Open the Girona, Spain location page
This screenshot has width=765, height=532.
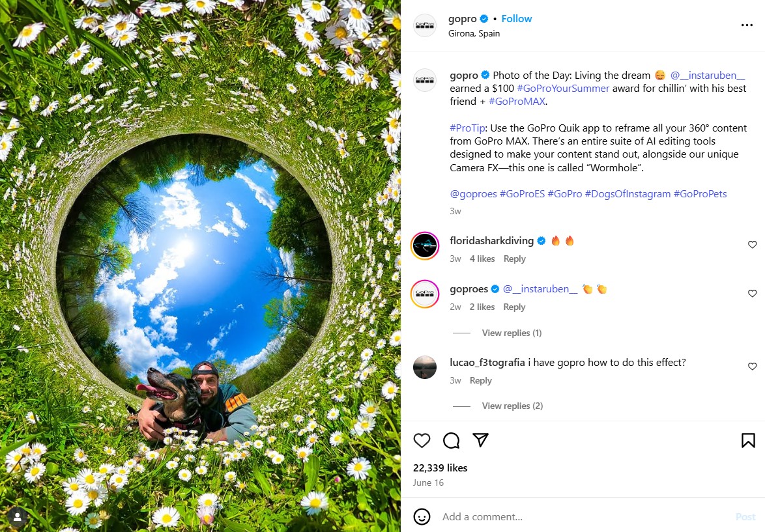(474, 33)
